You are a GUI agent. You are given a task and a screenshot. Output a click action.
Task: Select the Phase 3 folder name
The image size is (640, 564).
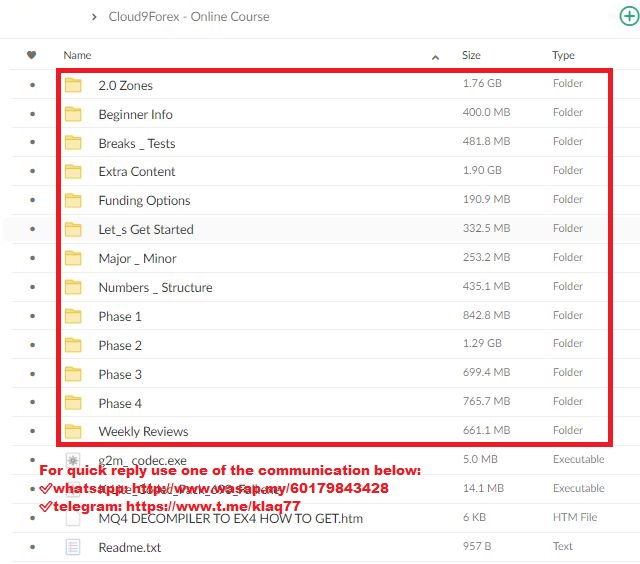click(120, 374)
